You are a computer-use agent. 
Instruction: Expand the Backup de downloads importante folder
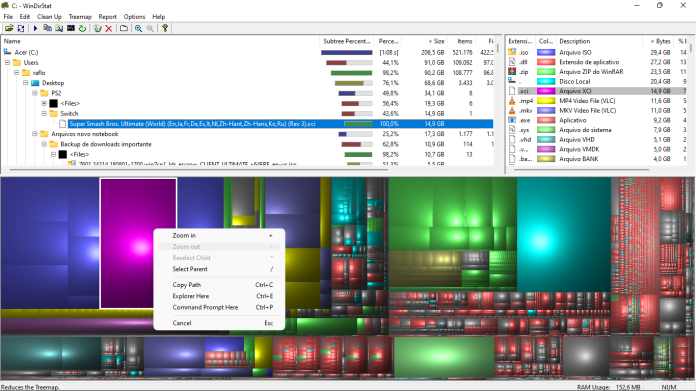point(44,144)
